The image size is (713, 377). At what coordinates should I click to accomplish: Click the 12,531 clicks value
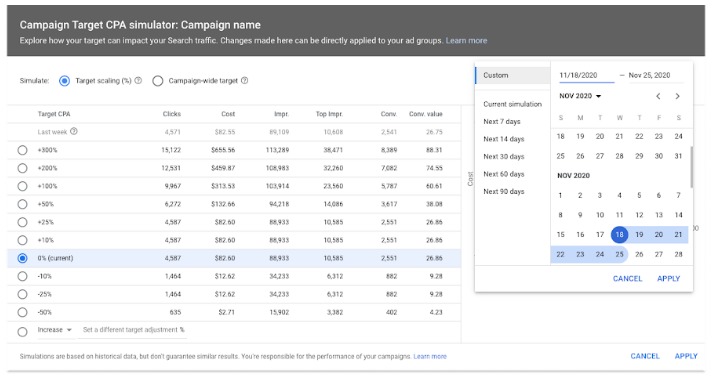[x=171, y=168]
